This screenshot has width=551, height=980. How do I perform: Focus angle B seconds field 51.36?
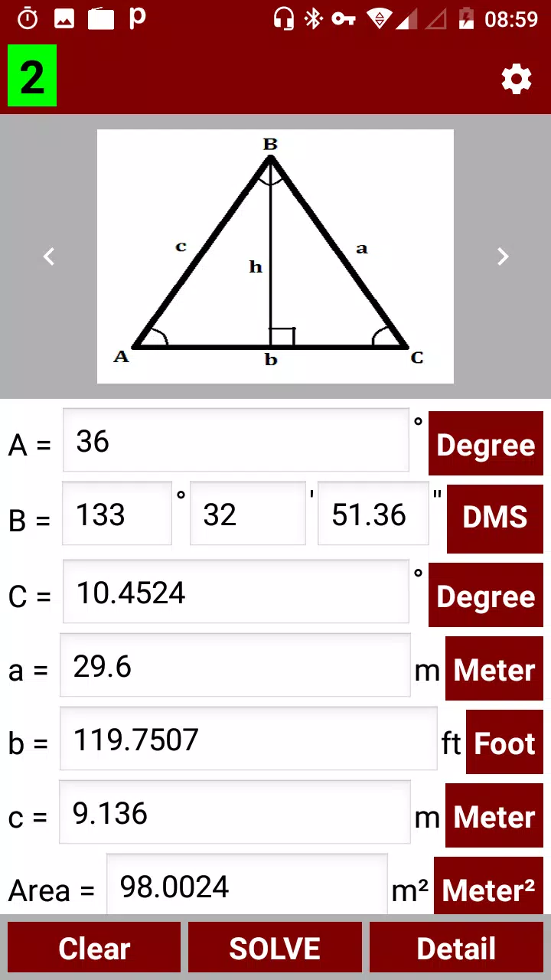[373, 514]
